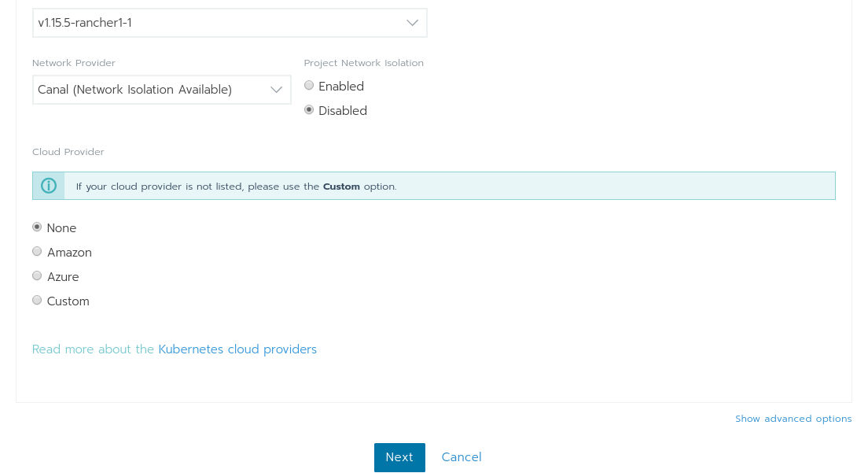This screenshot has width=868, height=473.
Task: Click the Next button
Action: click(399, 457)
